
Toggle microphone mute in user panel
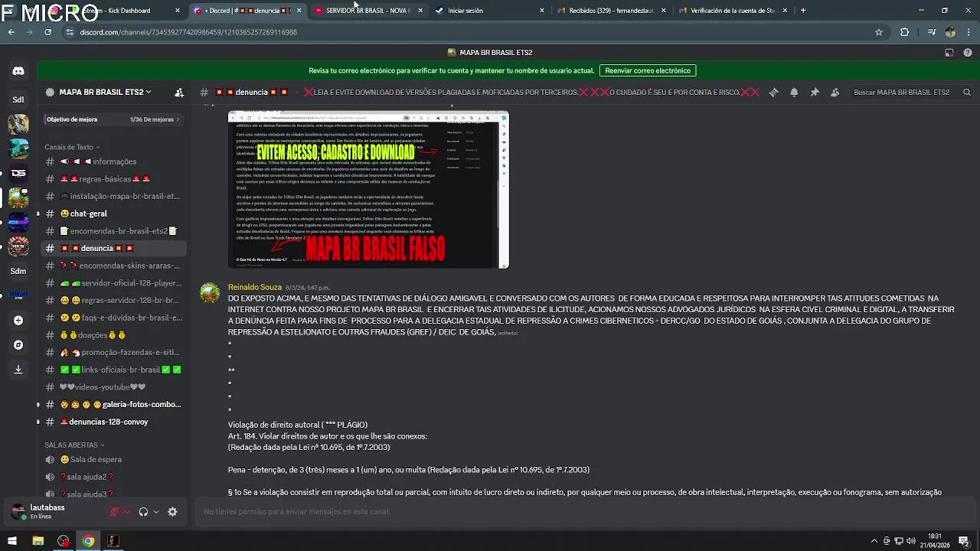tap(114, 511)
